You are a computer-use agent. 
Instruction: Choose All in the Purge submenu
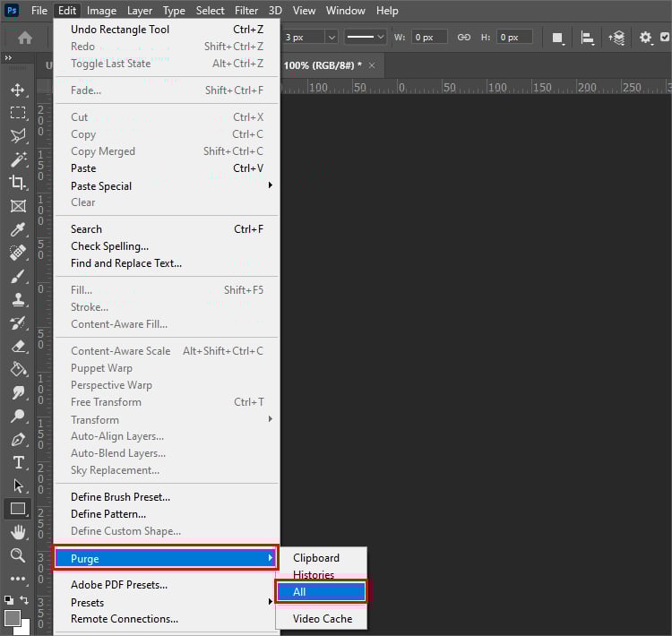coord(321,592)
